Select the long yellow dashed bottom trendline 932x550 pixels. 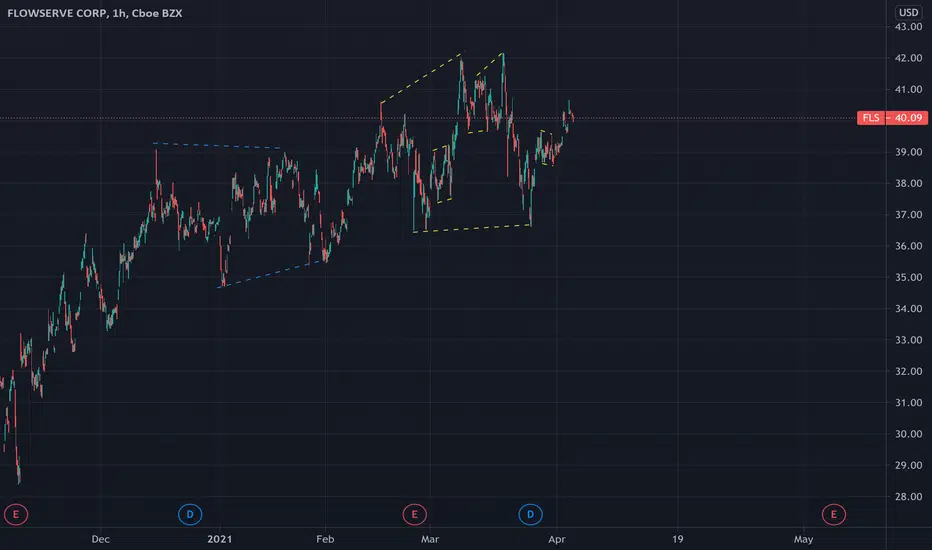(x=472, y=228)
